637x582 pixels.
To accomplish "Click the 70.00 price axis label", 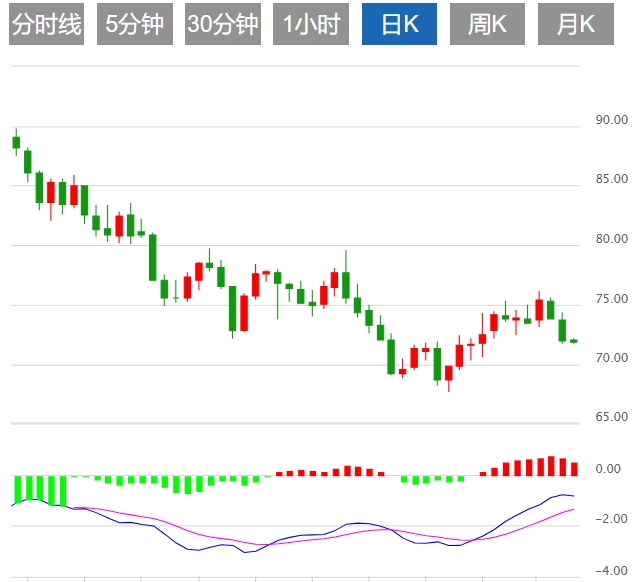I will tap(610, 357).
